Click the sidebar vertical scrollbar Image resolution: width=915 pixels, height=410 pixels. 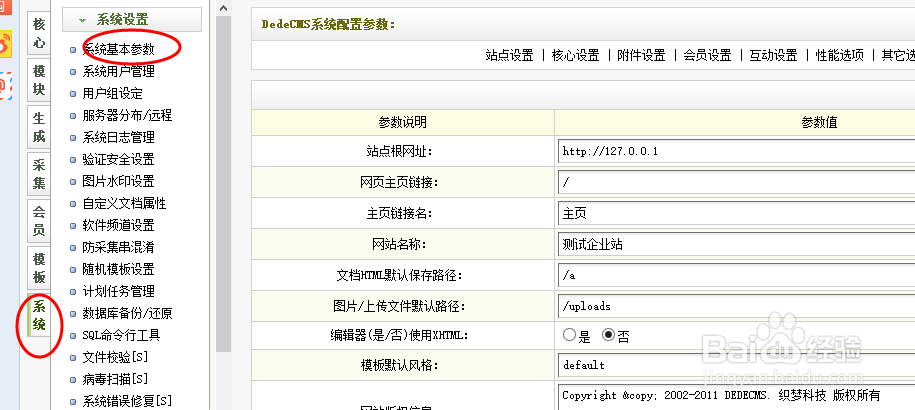(223, 184)
